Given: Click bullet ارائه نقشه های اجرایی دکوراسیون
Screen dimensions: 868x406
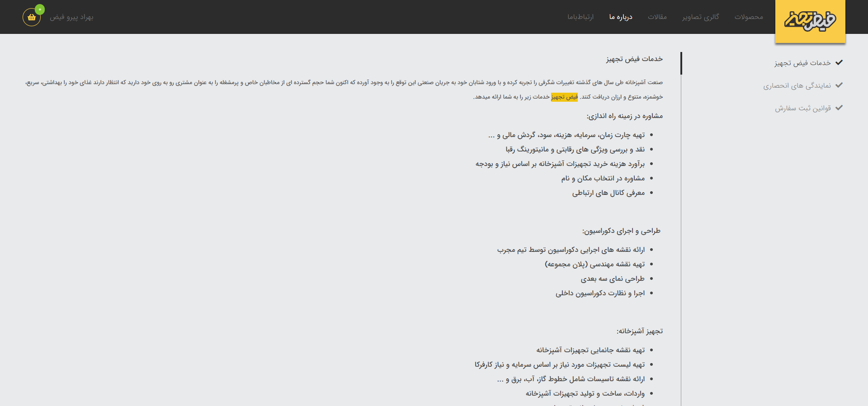Looking at the screenshot, I should [571, 250].
